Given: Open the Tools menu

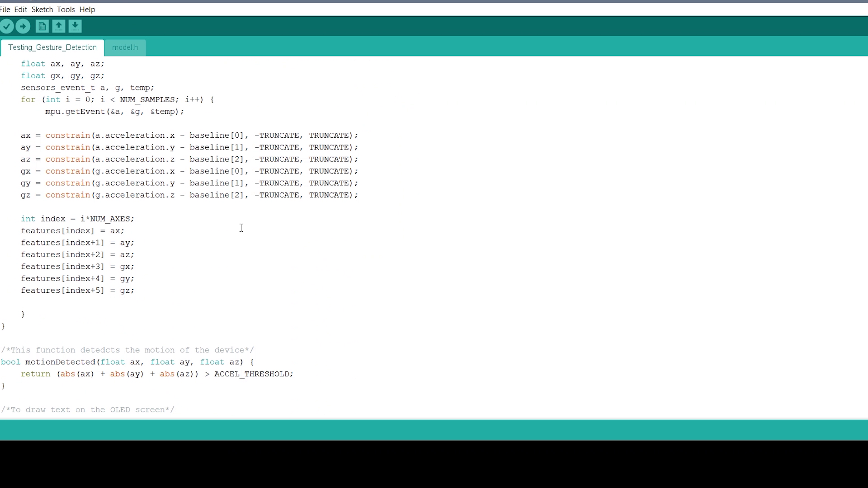Looking at the screenshot, I should click(x=66, y=9).
